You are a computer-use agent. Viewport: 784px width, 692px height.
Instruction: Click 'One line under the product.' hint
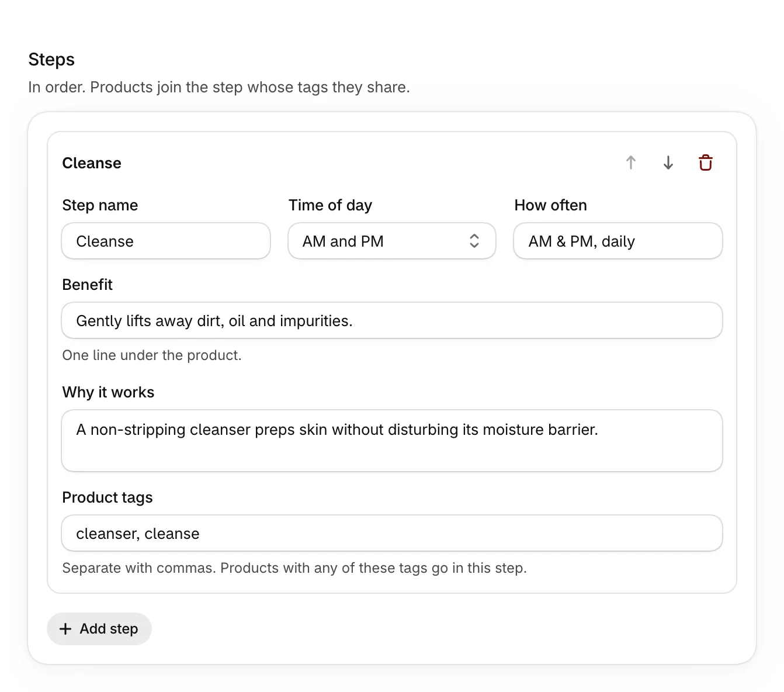(x=152, y=355)
